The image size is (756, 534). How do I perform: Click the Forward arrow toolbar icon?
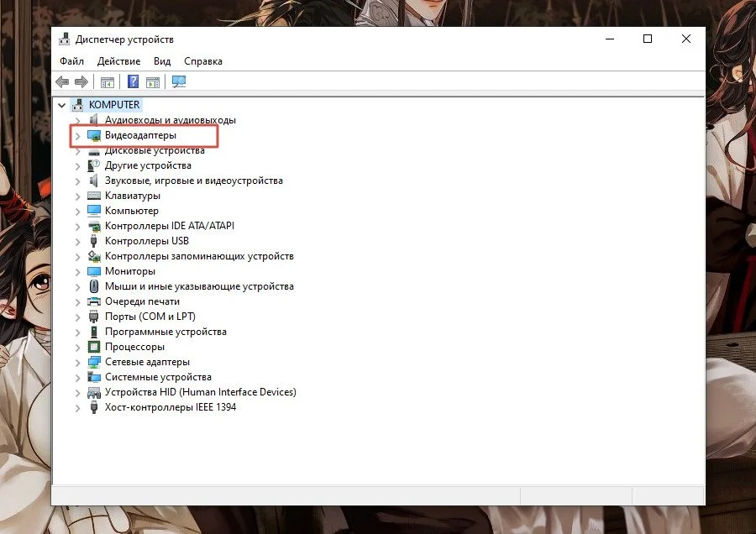(x=81, y=81)
